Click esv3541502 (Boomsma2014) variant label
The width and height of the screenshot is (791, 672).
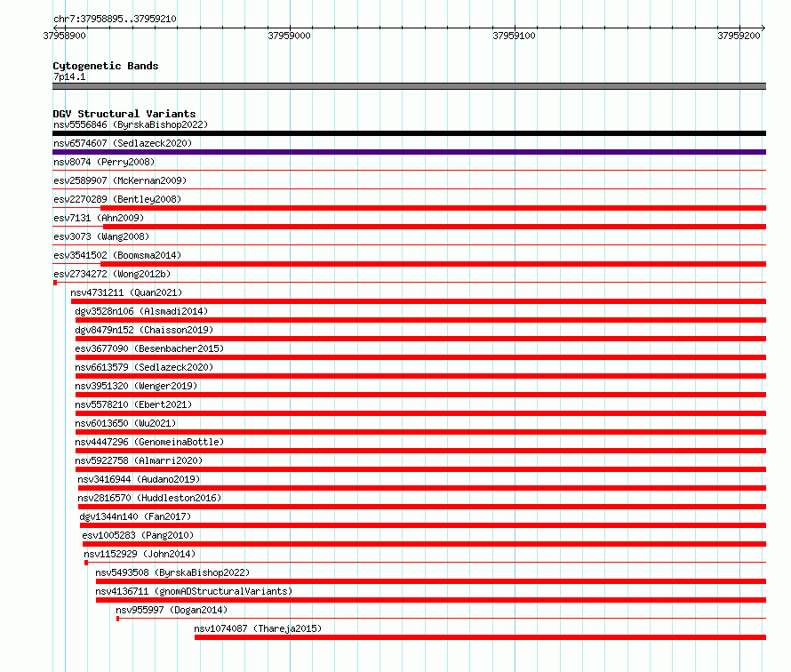click(117, 255)
